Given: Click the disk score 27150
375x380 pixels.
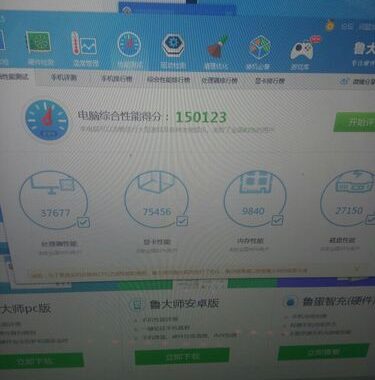Looking at the screenshot, I should [349, 210].
